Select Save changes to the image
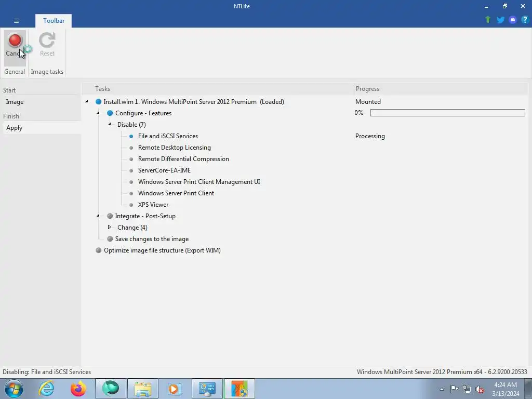The height and width of the screenshot is (399, 532). (x=152, y=239)
